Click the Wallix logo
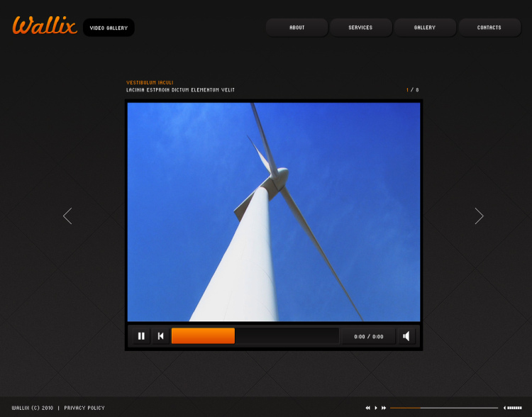This screenshot has height=417, width=532. [45, 26]
